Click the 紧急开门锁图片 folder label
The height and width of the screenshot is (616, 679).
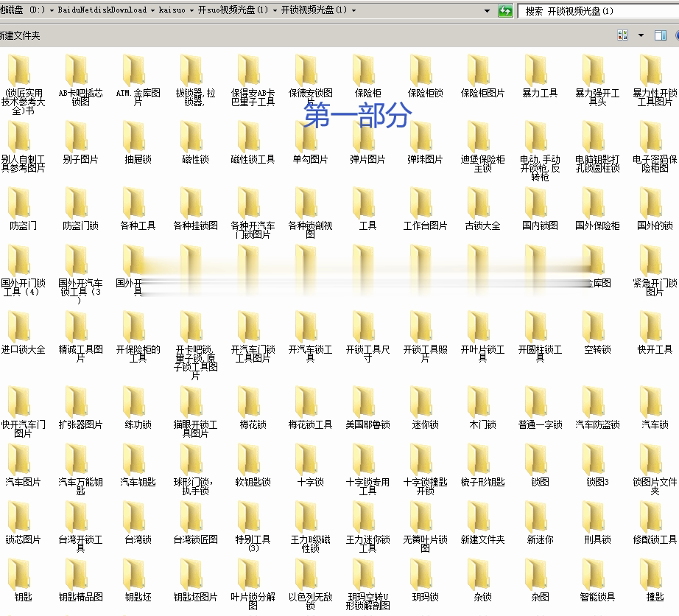(655, 287)
